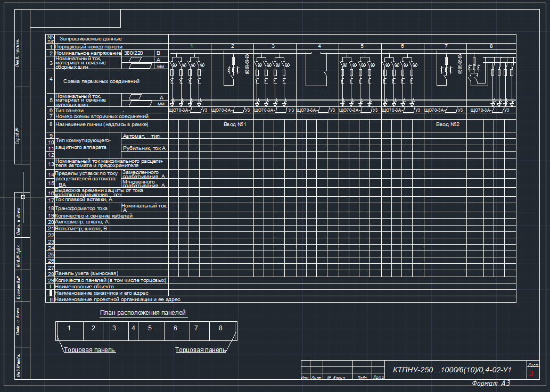Click the 'Вольтметр, шкала, В' row label
This screenshot has width=550, height=392.
click(81, 228)
